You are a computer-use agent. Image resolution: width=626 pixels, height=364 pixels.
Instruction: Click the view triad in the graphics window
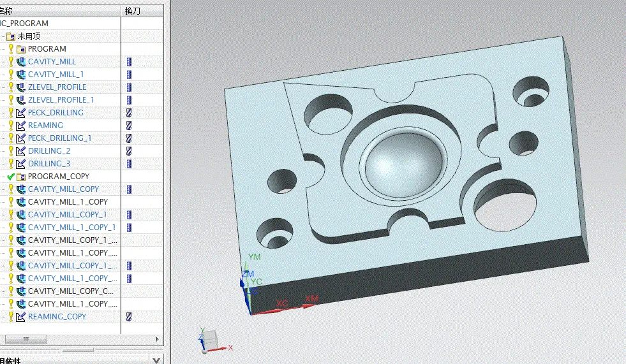(x=215, y=341)
